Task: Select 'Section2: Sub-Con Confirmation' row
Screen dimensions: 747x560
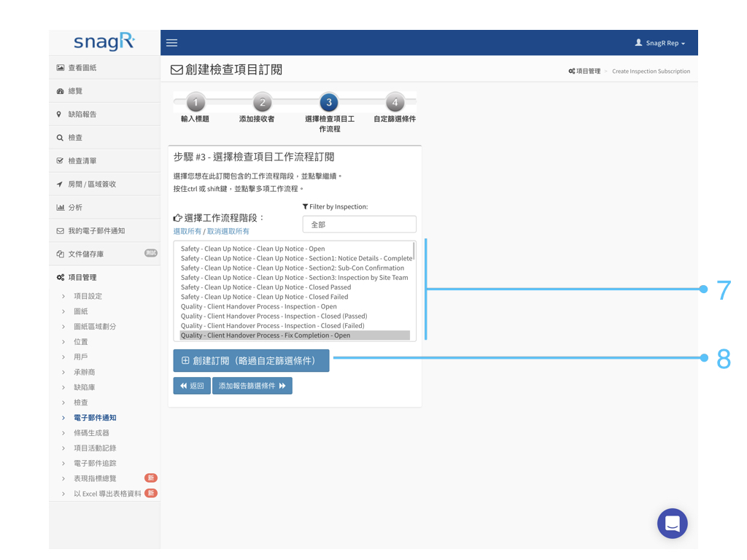Action: pos(295,268)
